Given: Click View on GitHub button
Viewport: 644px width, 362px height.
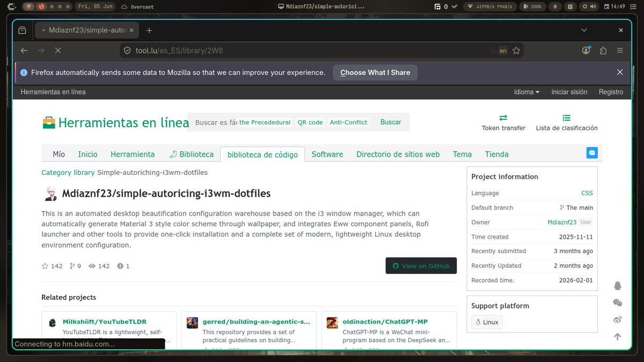Looking at the screenshot, I should tap(421, 266).
